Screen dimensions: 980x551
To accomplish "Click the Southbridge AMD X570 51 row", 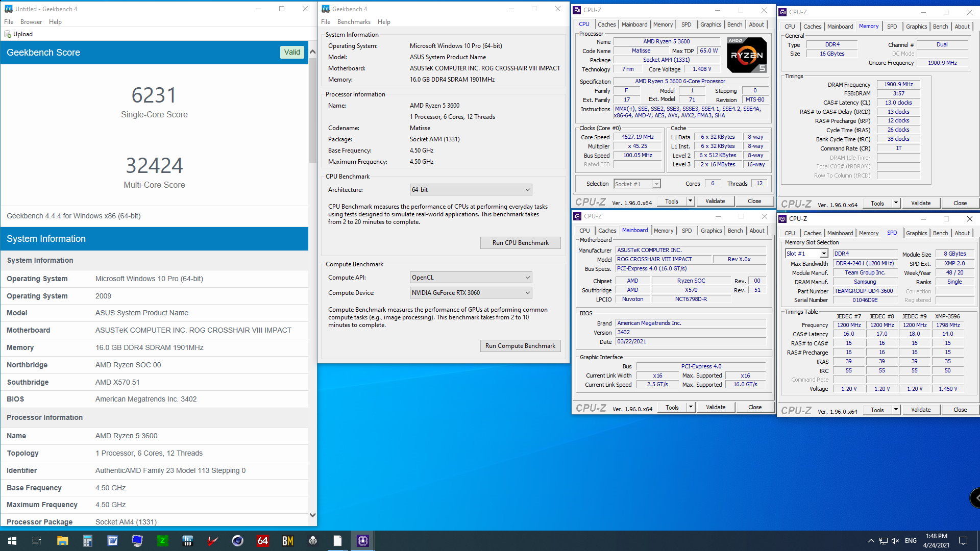I will 154,382.
